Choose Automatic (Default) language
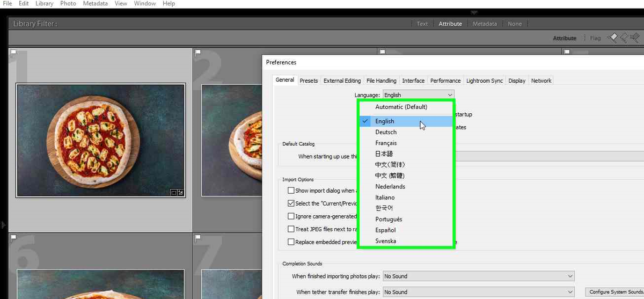 (x=406, y=107)
